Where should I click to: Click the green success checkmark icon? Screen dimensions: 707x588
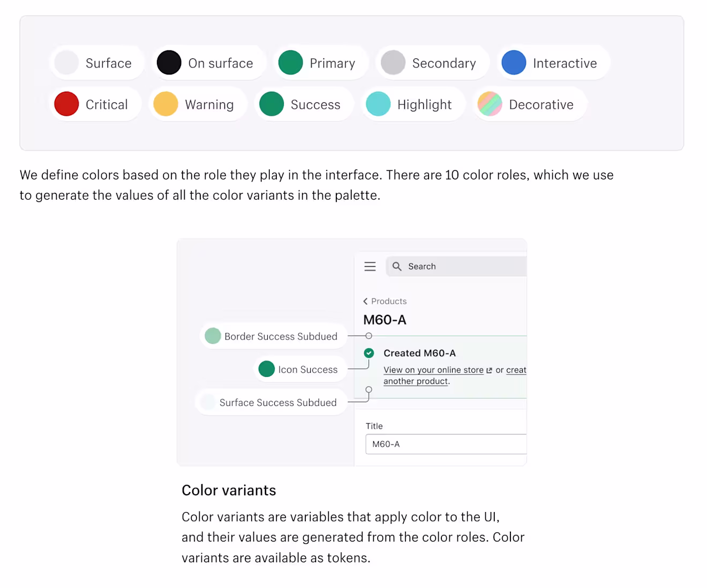tap(369, 353)
